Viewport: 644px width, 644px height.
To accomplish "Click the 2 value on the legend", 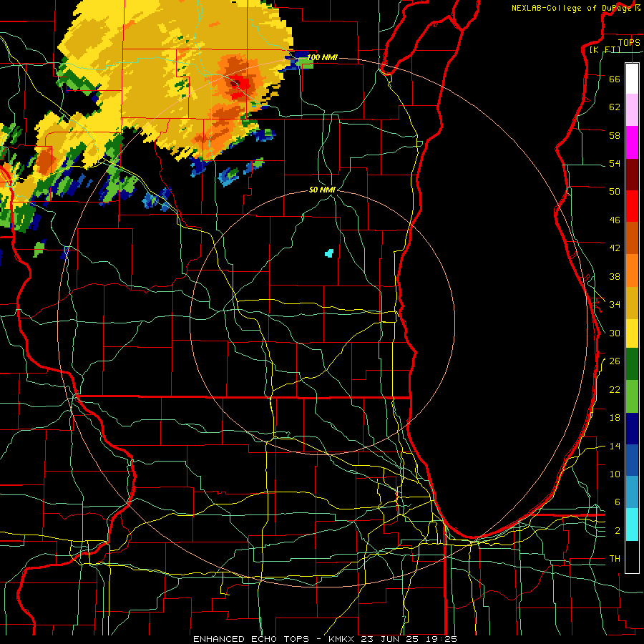I will [617, 531].
